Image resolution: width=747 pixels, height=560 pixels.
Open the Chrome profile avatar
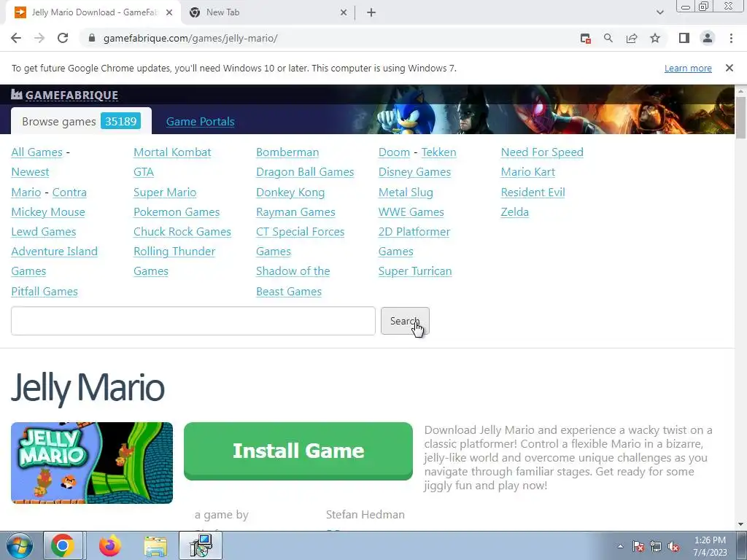tap(708, 38)
